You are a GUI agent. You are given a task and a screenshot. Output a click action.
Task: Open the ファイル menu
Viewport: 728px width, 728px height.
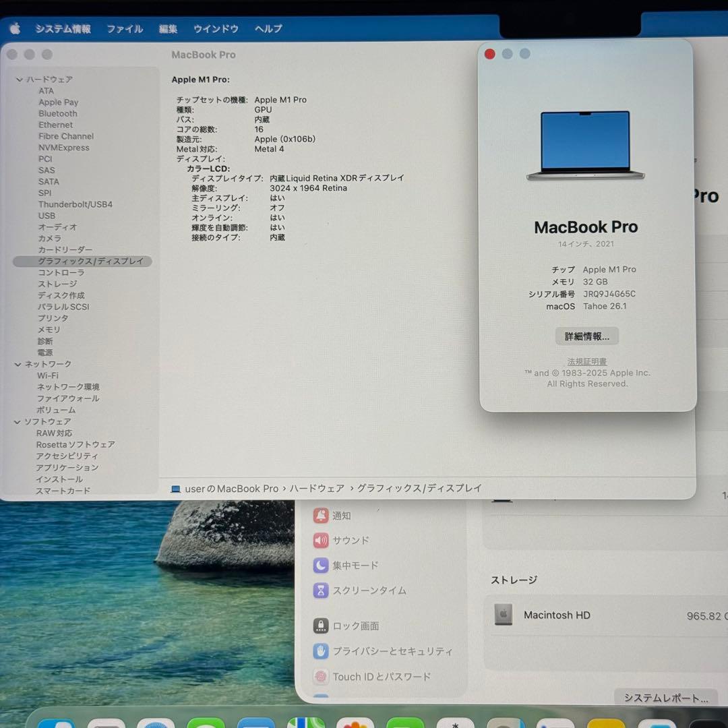tap(125, 29)
